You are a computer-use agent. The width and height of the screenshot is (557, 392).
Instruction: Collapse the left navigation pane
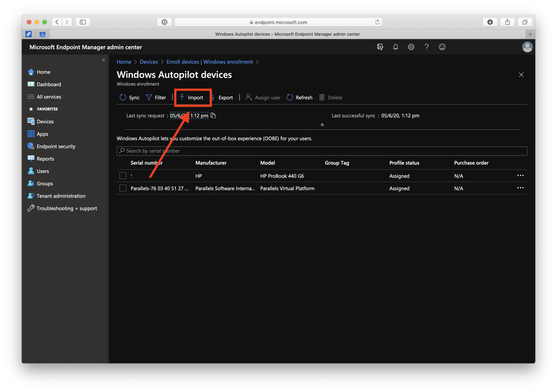pos(103,60)
